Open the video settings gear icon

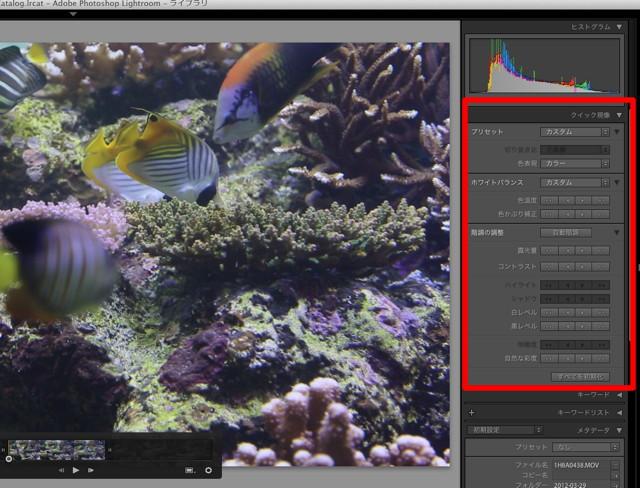click(208, 469)
